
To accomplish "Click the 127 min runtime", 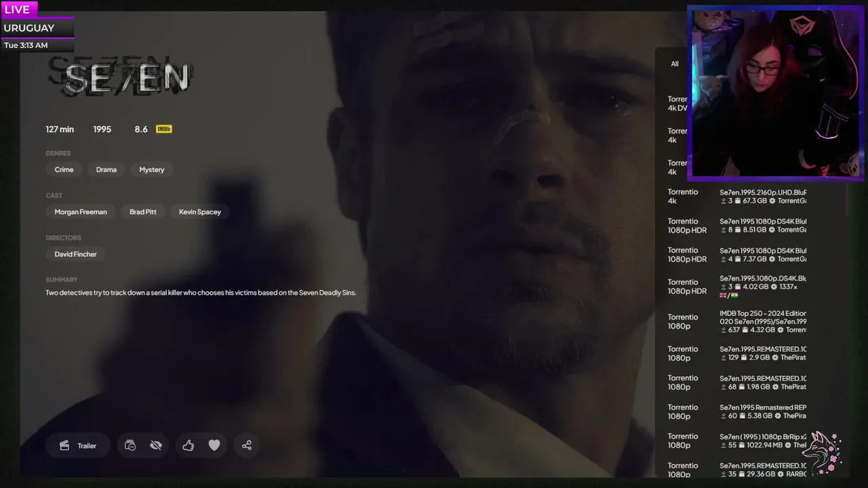I will tap(60, 129).
